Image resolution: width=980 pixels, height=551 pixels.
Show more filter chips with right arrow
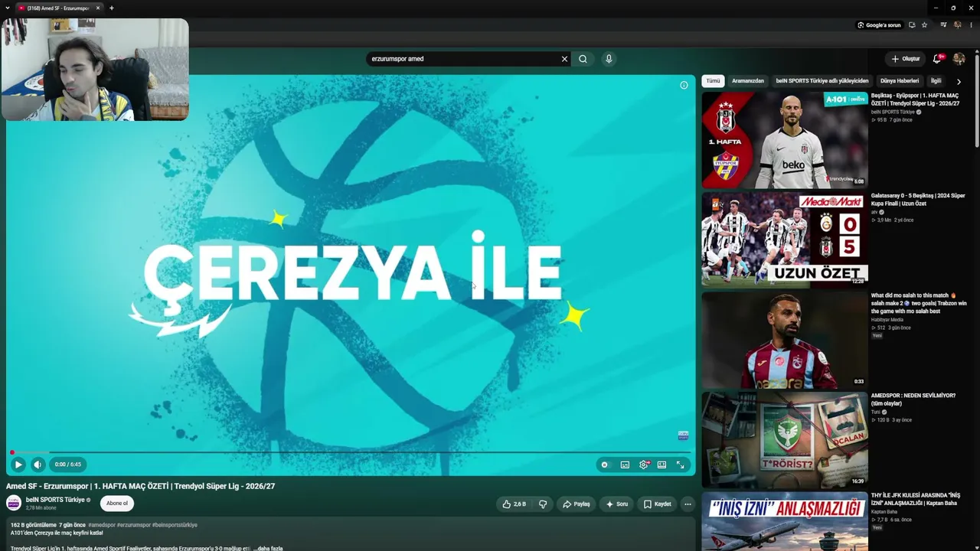[x=959, y=81]
